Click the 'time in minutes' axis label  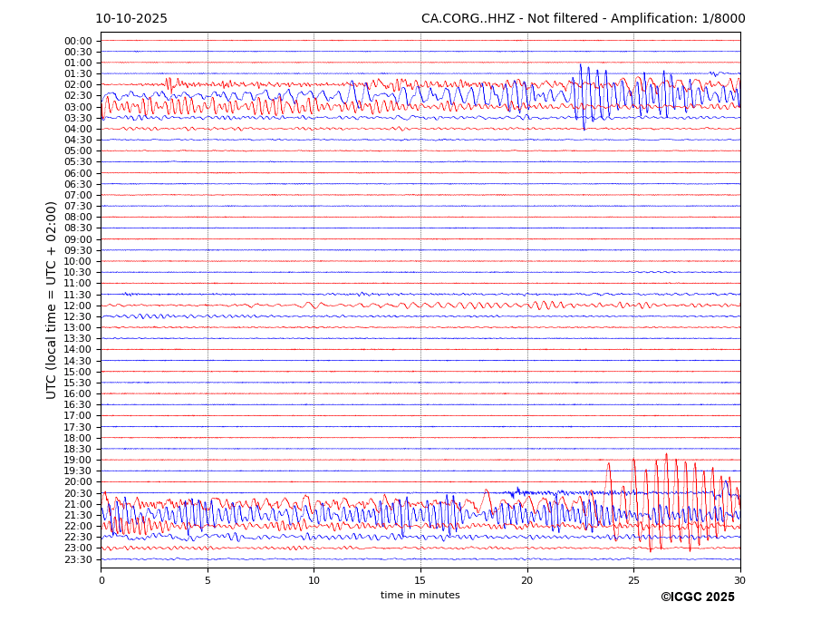click(420, 596)
